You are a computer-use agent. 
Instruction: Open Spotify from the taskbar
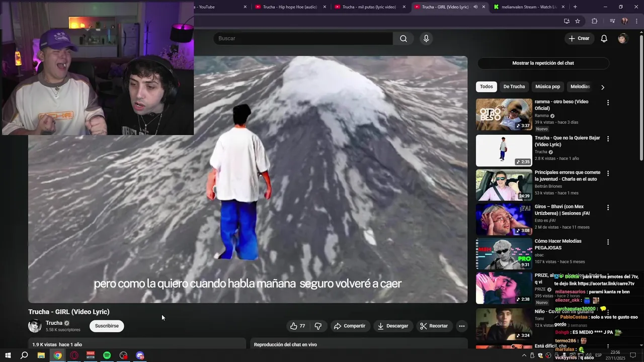(107, 355)
